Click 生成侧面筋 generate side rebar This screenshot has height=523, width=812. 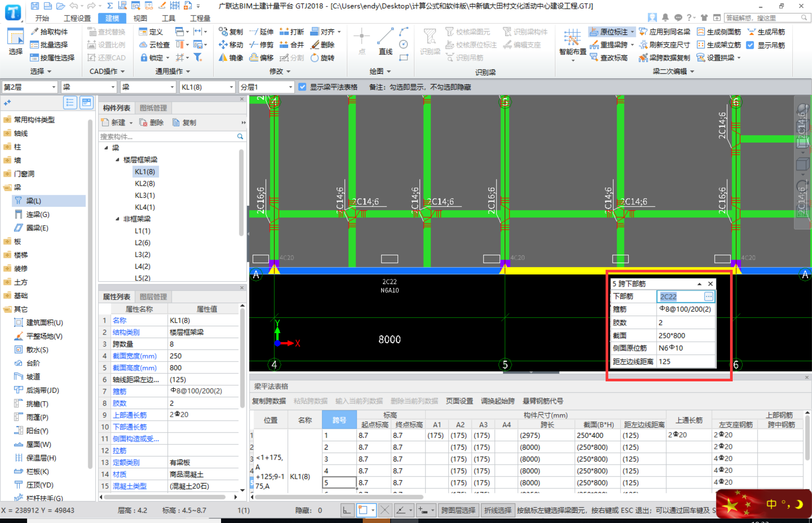coord(719,32)
